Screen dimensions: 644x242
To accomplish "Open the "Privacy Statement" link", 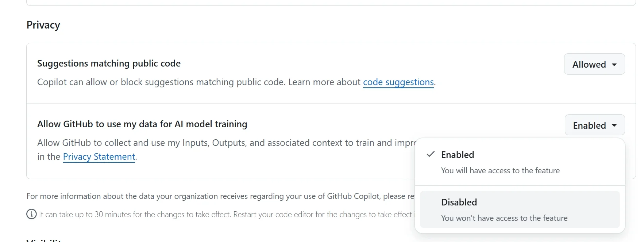I will tap(99, 156).
